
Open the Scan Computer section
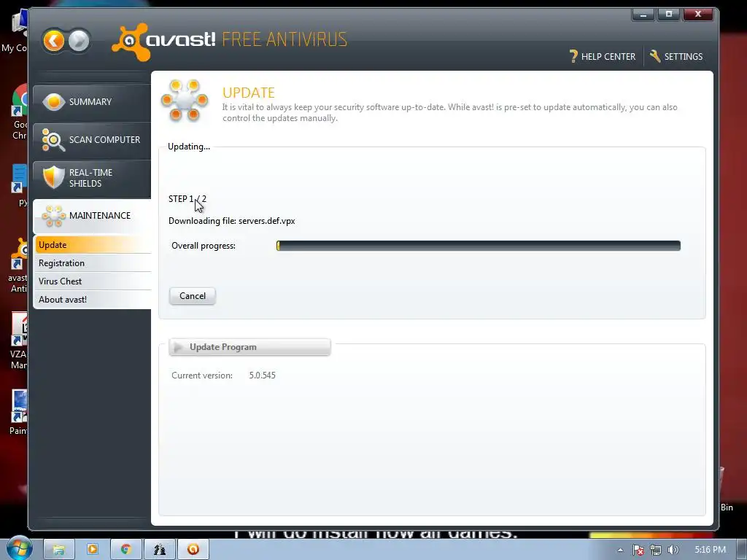point(92,140)
